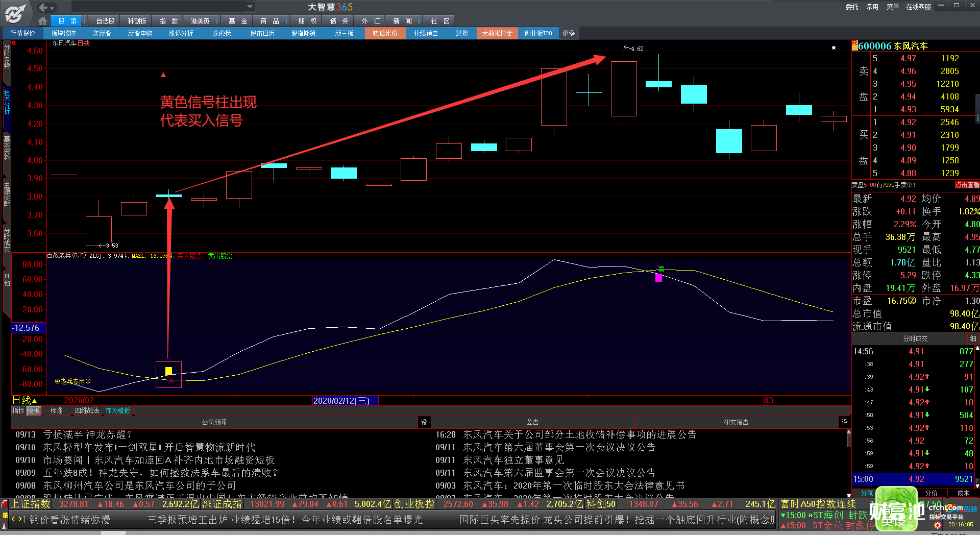Open the 菜单 menu
The height and width of the screenshot is (535, 980).
893,7
